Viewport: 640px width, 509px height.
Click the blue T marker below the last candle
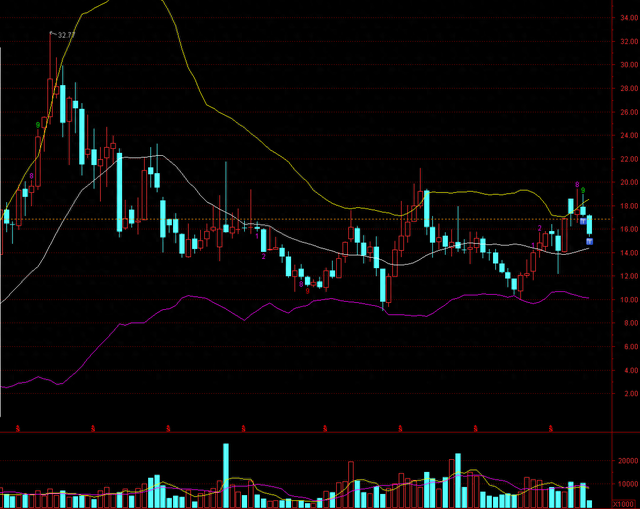click(x=589, y=242)
